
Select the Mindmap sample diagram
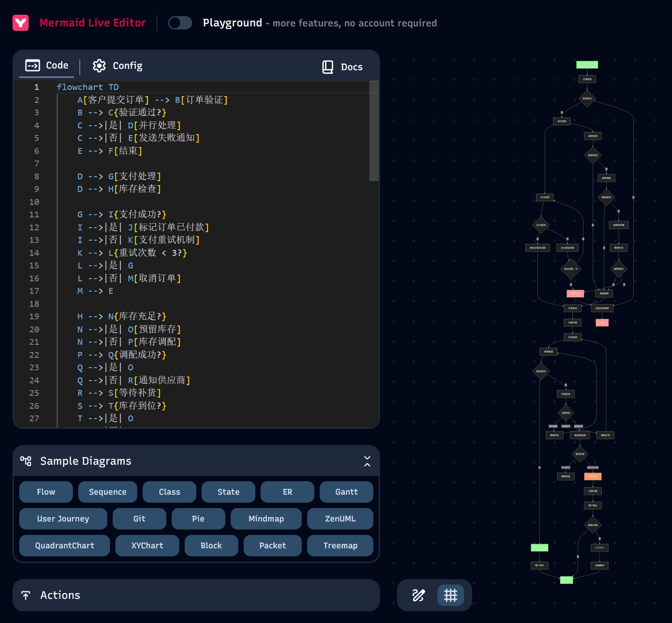266,519
